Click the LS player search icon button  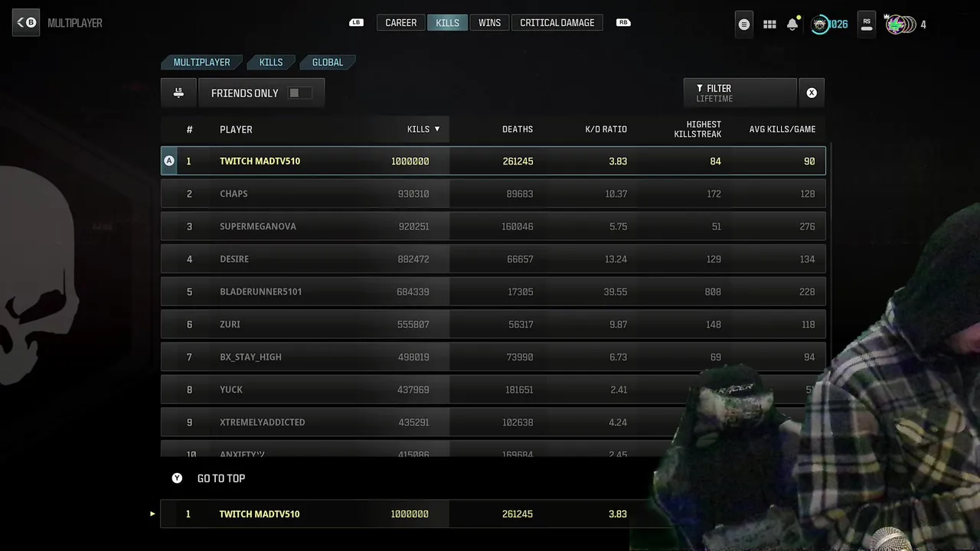[178, 93]
